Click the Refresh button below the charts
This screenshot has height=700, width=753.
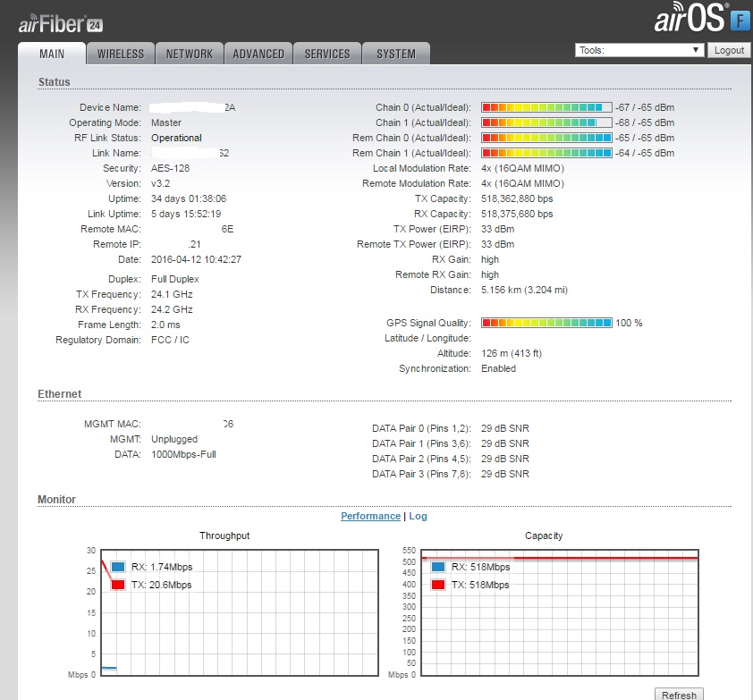(679, 695)
